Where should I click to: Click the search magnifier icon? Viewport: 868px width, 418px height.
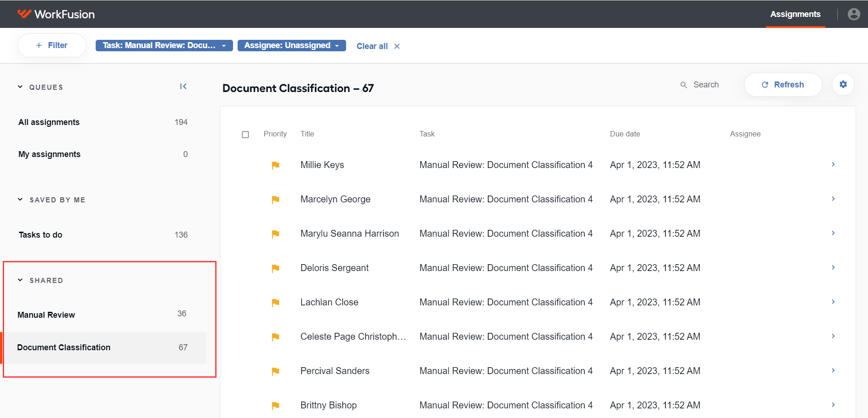tap(684, 85)
